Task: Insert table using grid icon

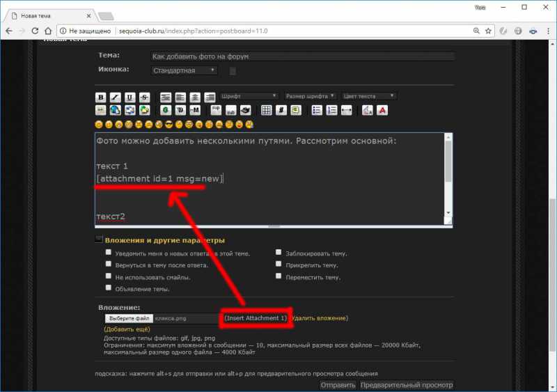Action: (x=266, y=110)
